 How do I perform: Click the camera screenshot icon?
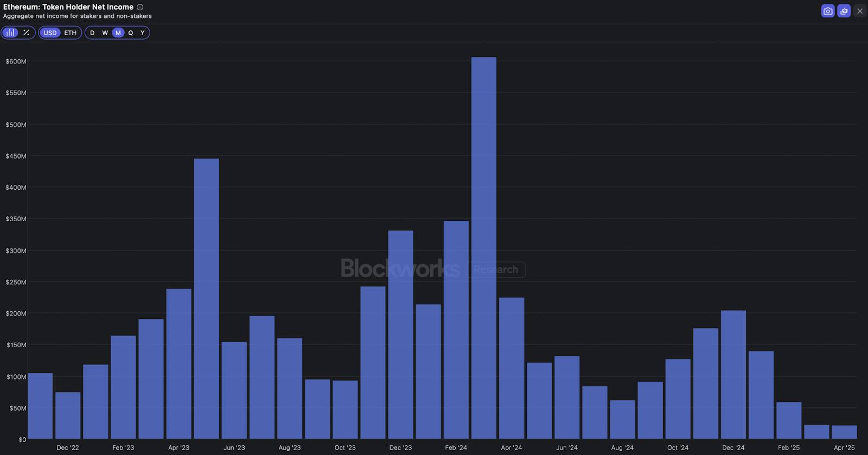tap(827, 11)
